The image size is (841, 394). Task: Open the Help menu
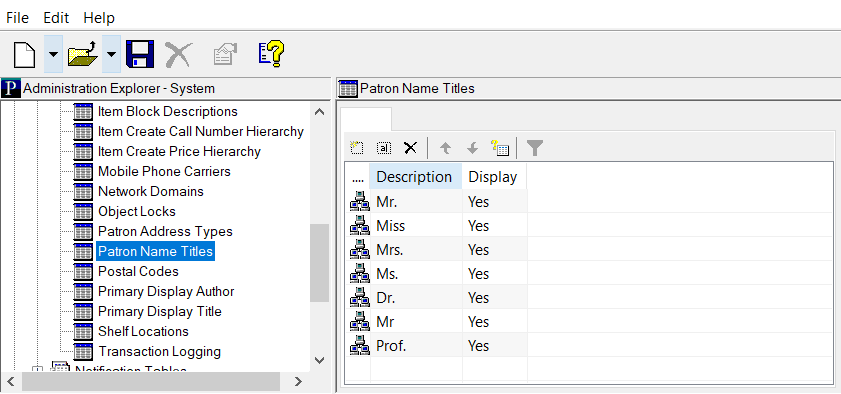[99, 18]
